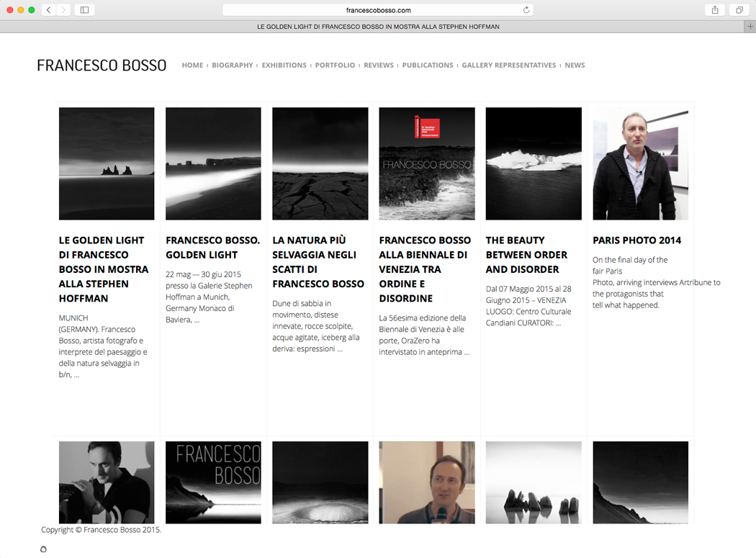Open article Paris Photo 2014
The image size is (756, 558).
(637, 240)
